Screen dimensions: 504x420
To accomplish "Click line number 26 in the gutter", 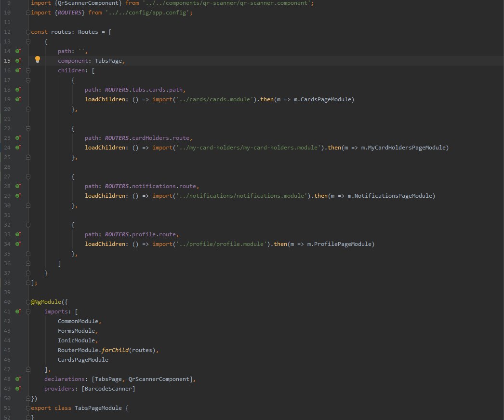I will click(7, 167).
